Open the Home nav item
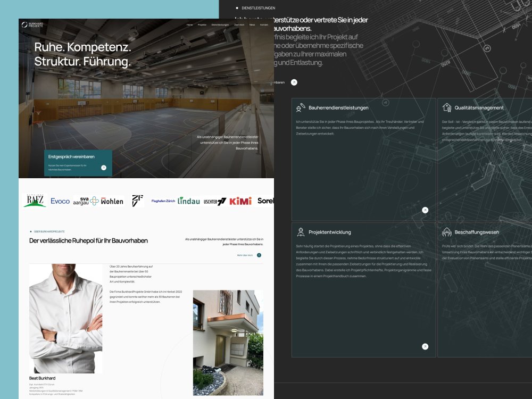Viewport: 532px width, 399px height. [190, 25]
